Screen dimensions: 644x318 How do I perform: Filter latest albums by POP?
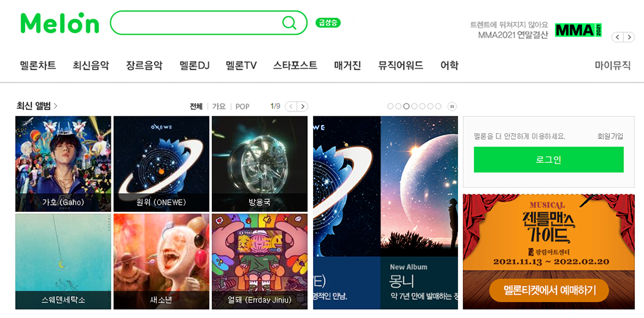pyautogui.click(x=242, y=107)
